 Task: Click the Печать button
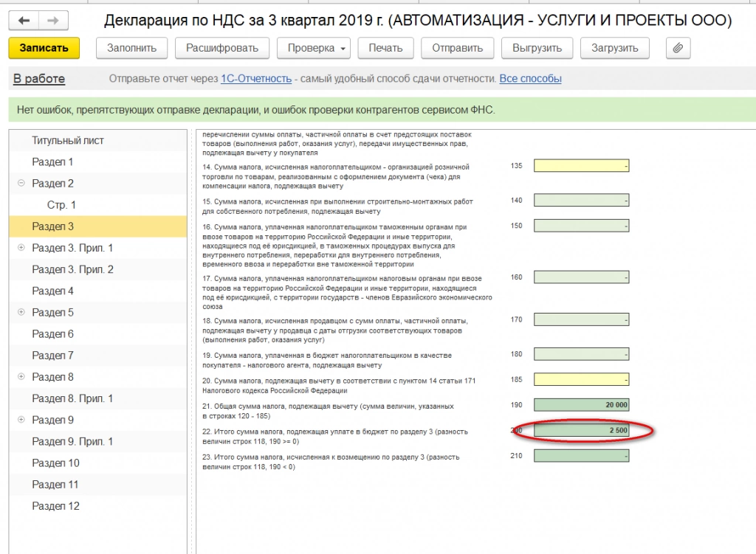[385, 48]
